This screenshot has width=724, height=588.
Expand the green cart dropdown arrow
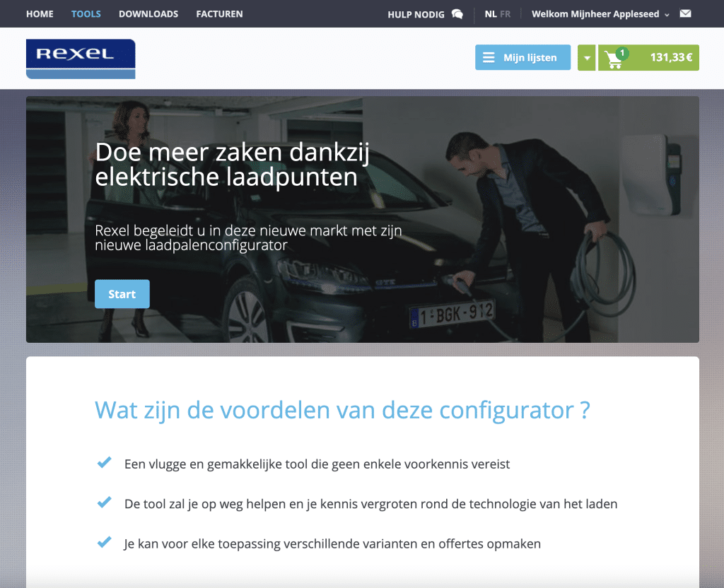pyautogui.click(x=586, y=58)
